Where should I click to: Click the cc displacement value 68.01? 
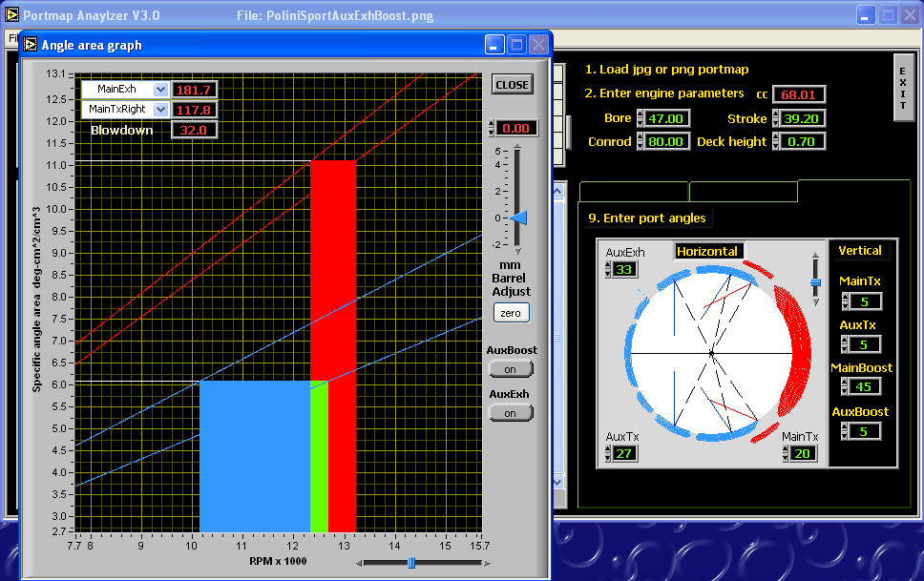799,94
